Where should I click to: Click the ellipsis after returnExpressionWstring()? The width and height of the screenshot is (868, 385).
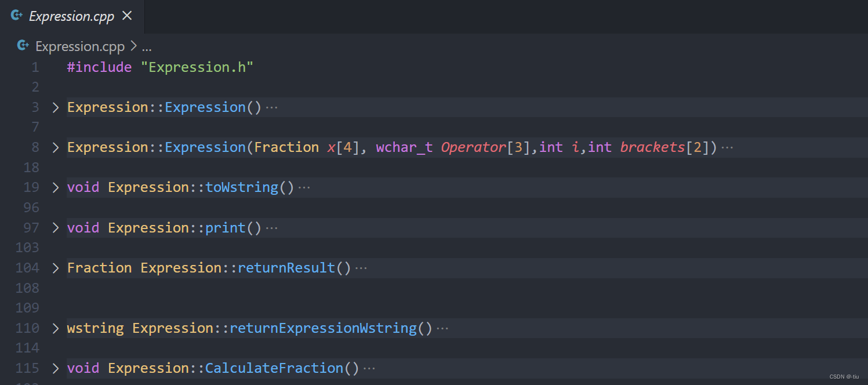[442, 329]
